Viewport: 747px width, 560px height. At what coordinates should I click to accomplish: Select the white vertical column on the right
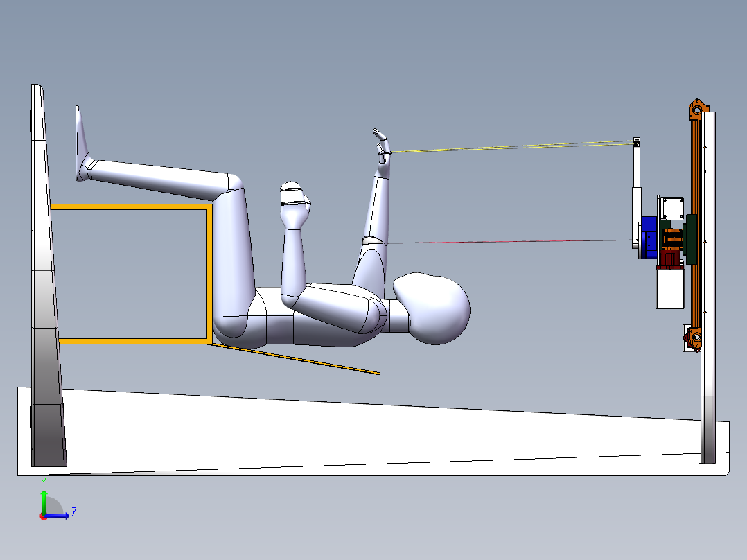coord(708,286)
